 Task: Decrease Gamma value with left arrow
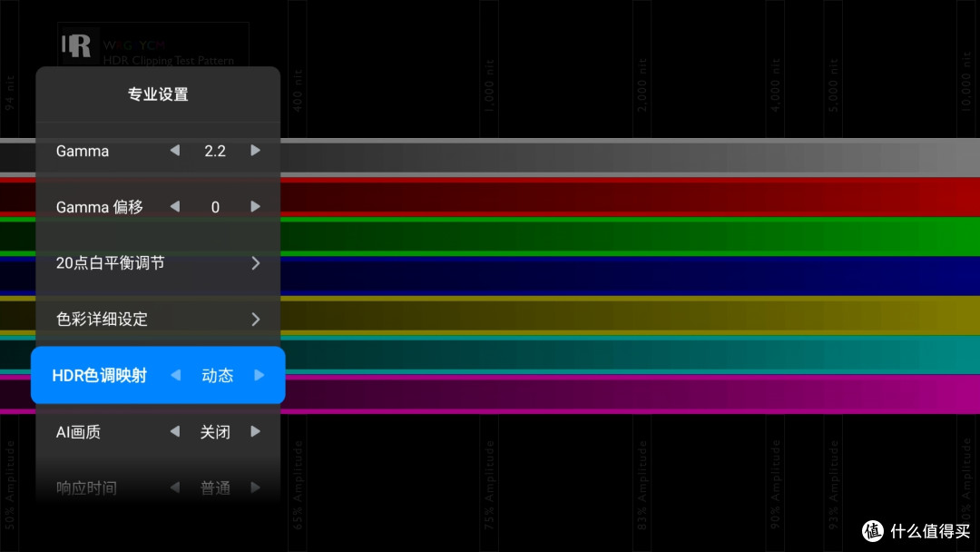click(x=175, y=151)
